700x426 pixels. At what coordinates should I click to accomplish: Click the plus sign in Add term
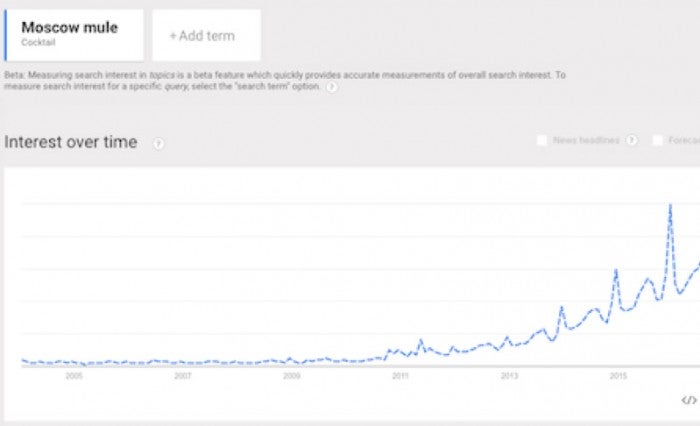click(172, 36)
